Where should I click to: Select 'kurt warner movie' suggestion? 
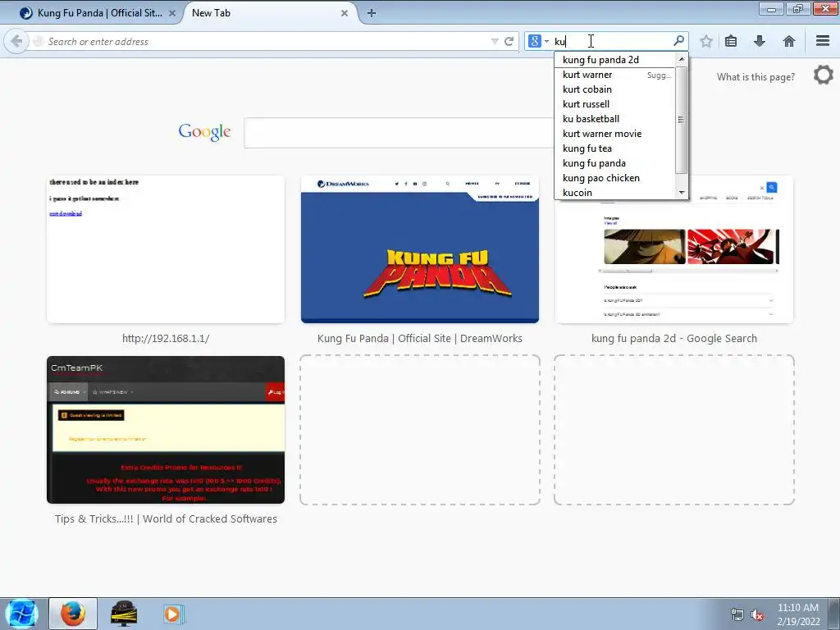[614, 134]
